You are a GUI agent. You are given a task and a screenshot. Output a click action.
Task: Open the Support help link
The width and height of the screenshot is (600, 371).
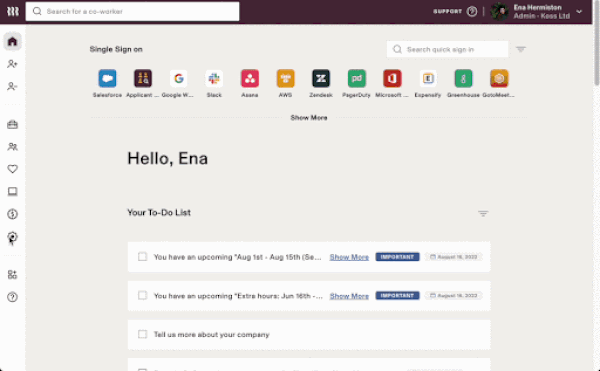pos(455,11)
